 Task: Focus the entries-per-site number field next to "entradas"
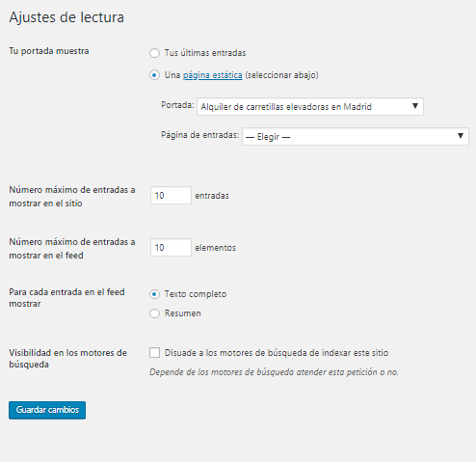[171, 195]
